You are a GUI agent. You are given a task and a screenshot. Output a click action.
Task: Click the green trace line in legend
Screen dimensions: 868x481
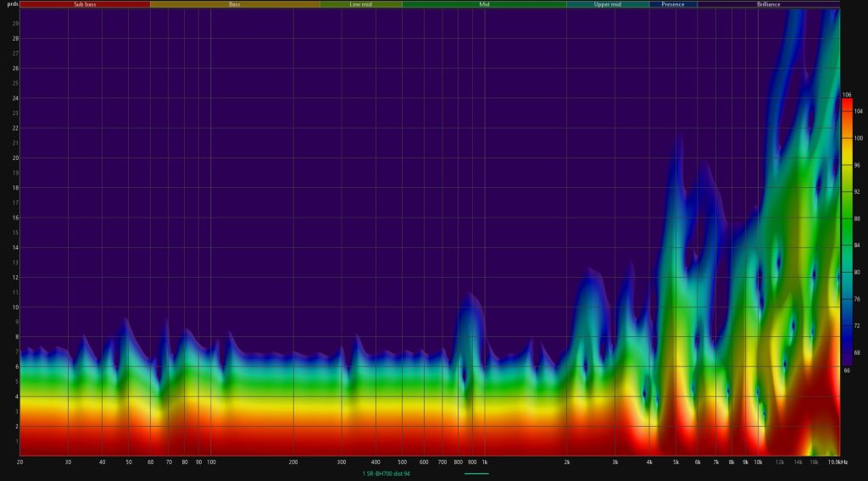[x=476, y=473]
